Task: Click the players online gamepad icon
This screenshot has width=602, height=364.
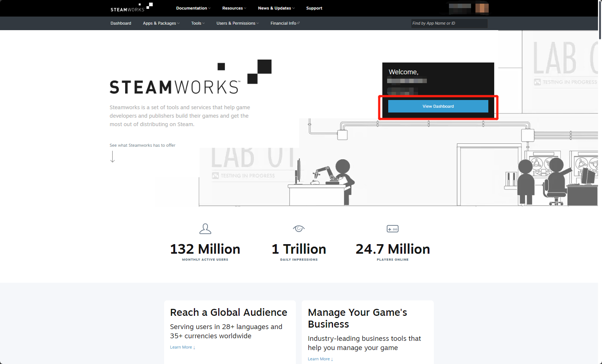Action: pos(393,229)
